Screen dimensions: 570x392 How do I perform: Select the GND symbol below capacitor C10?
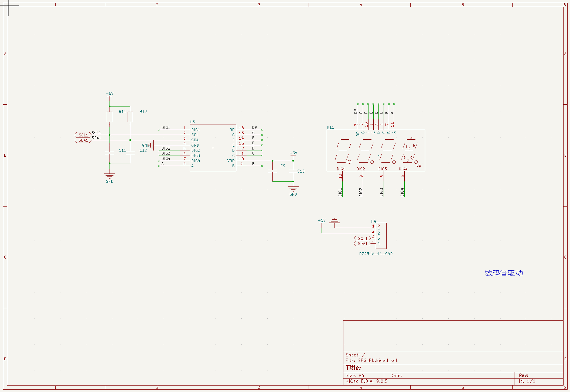293,189
